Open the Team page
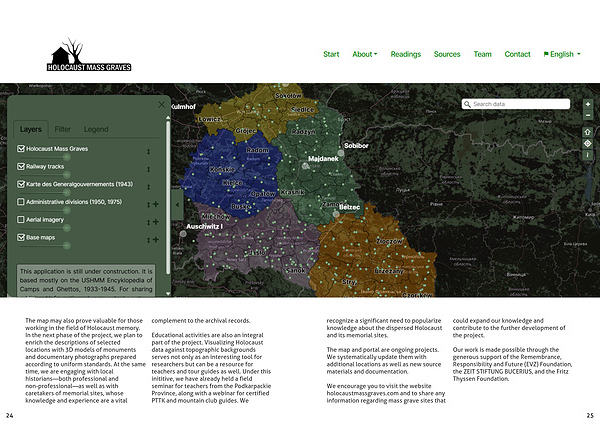The image size is (600, 424). pyautogui.click(x=483, y=54)
